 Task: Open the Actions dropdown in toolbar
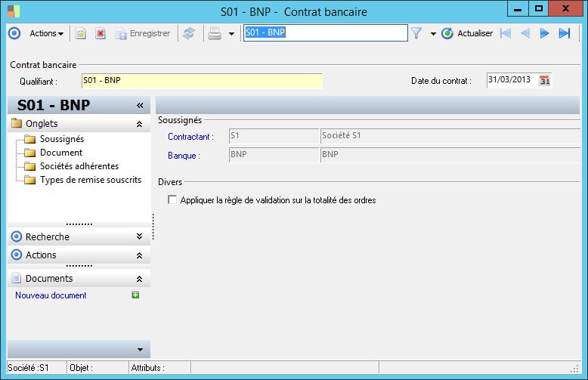(47, 33)
